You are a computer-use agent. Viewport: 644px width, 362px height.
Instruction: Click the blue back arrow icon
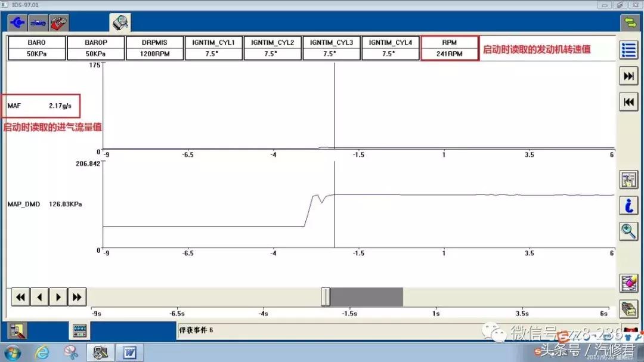point(17,23)
